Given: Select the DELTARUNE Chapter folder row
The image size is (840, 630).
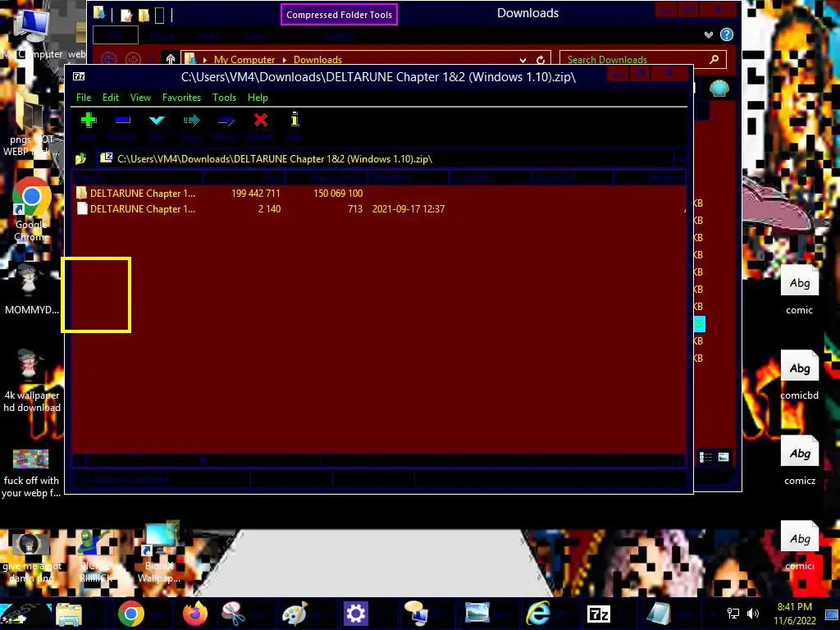Looking at the screenshot, I should coord(379,194).
